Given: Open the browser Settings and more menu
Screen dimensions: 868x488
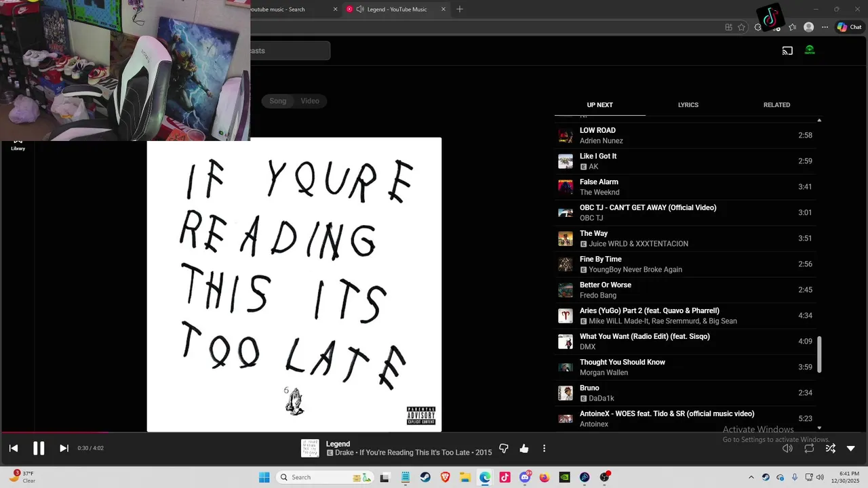Looking at the screenshot, I should point(825,27).
